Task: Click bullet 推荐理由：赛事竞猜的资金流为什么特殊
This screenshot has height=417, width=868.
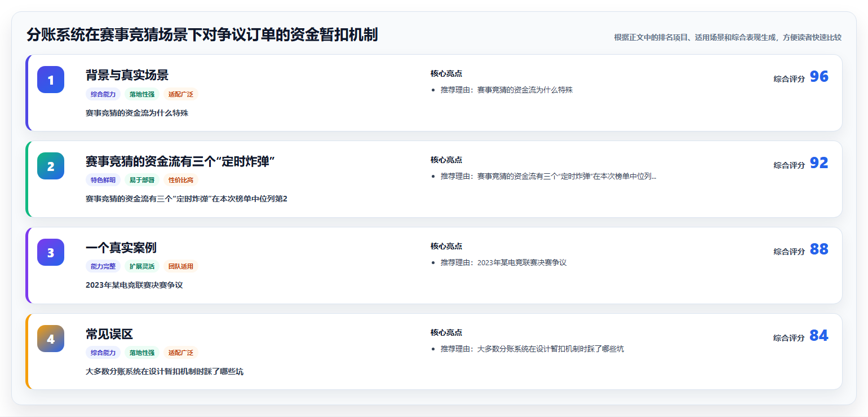Action: click(507, 90)
